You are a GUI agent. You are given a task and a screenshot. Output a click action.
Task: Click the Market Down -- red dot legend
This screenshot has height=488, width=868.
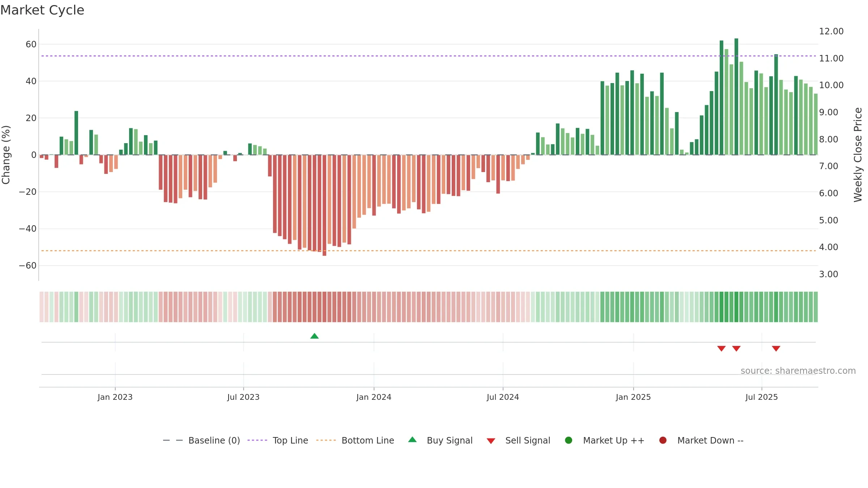click(x=663, y=440)
